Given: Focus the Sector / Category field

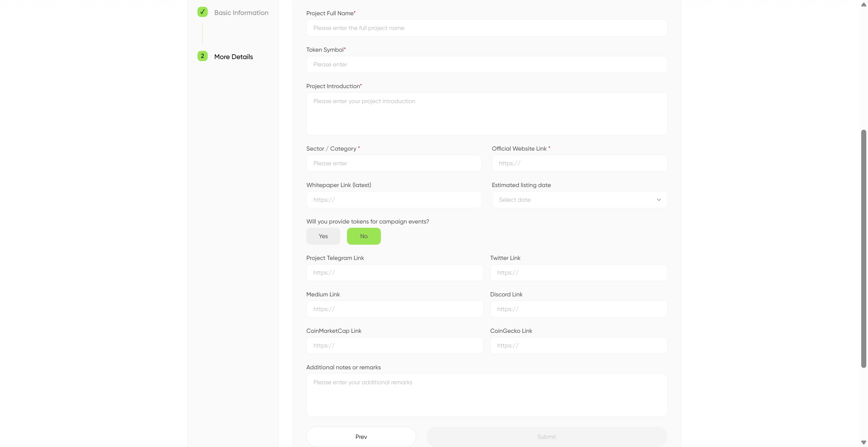Looking at the screenshot, I should click(394, 163).
